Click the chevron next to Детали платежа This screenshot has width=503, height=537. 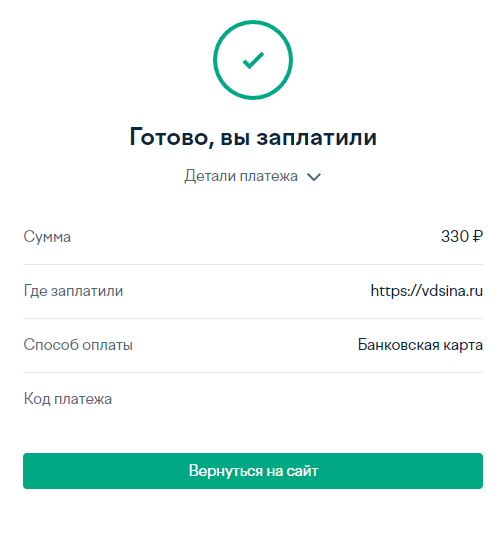(x=314, y=177)
